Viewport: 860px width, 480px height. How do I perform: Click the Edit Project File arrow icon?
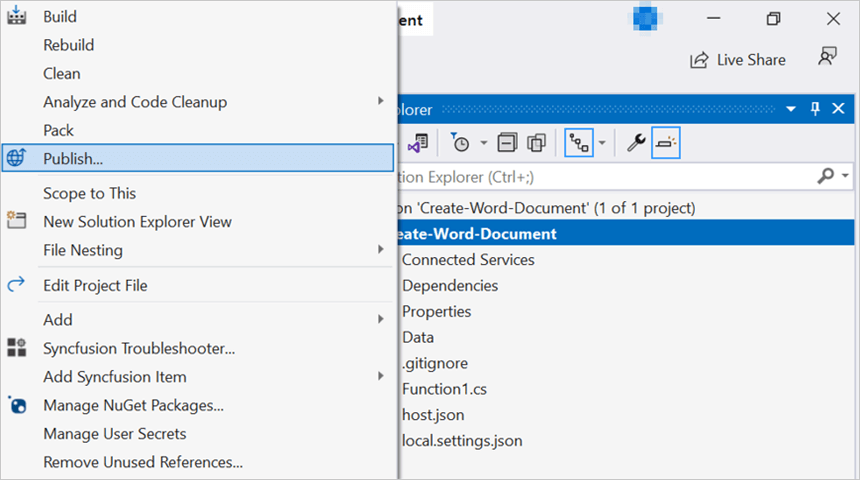pyautogui.click(x=16, y=284)
